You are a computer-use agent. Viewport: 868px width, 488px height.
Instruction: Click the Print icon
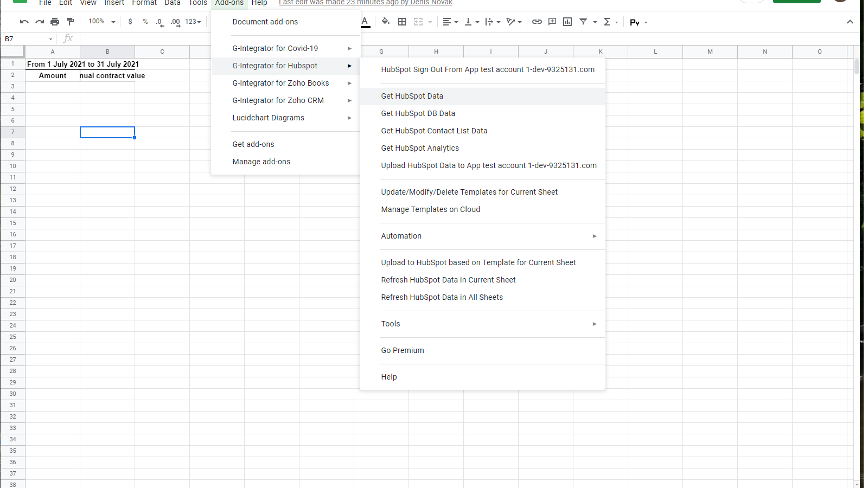(x=55, y=22)
